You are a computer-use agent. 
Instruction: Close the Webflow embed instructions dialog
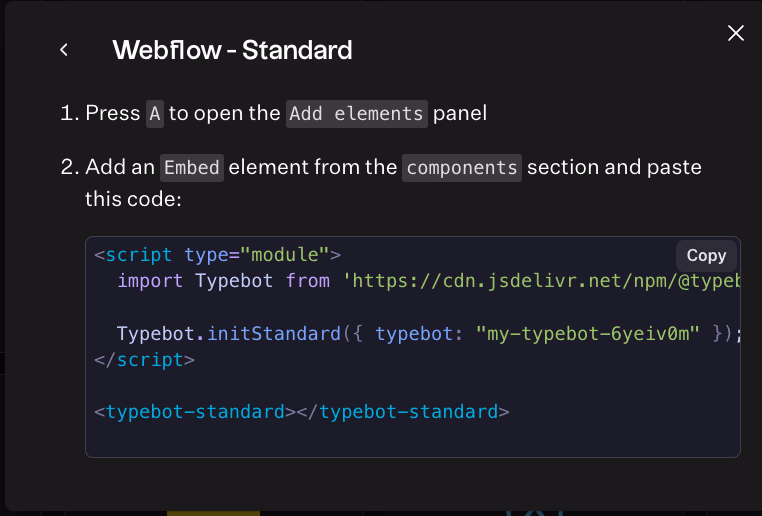736,33
